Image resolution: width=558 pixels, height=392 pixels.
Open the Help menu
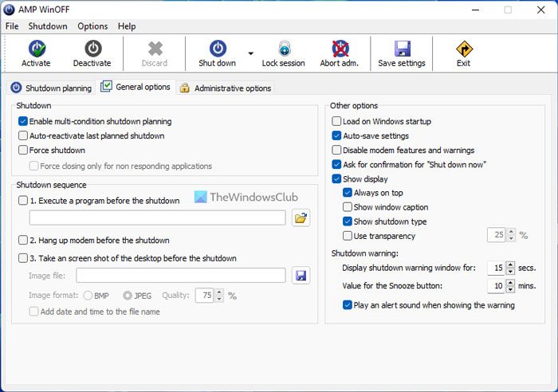(127, 26)
